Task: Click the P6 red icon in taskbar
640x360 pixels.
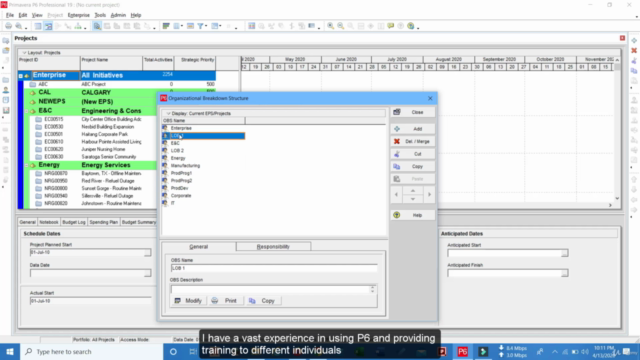Action: tap(462, 351)
